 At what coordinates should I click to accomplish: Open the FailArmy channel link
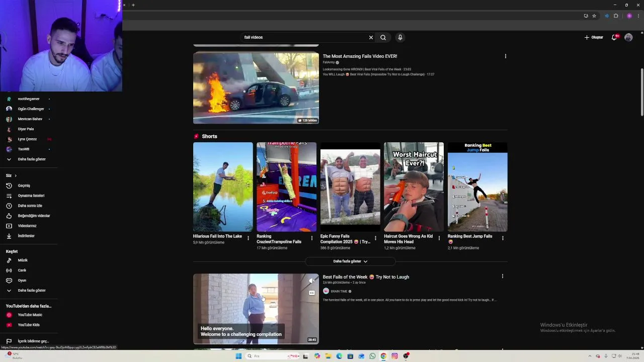point(329,62)
